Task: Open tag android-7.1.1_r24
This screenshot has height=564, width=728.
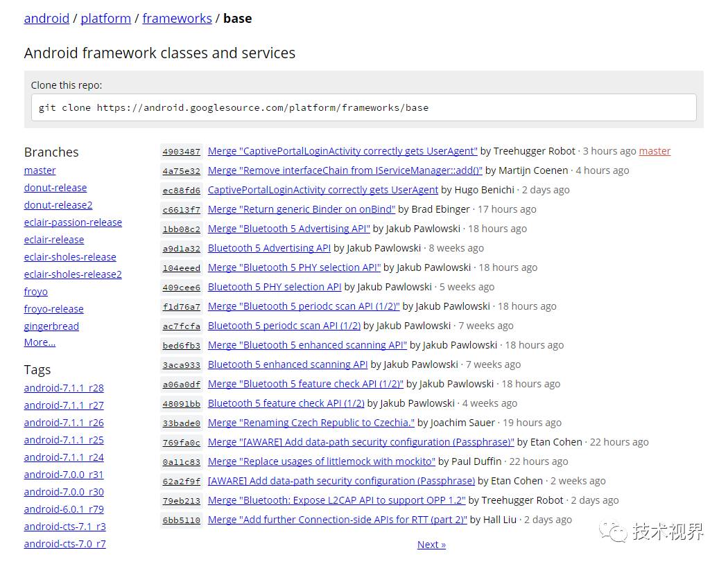Action: click(64, 457)
